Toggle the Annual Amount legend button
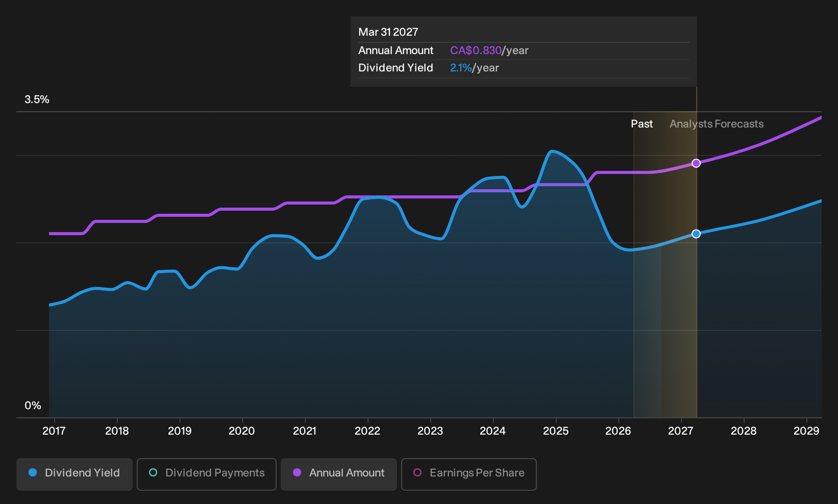The image size is (838, 504). pyautogui.click(x=339, y=474)
